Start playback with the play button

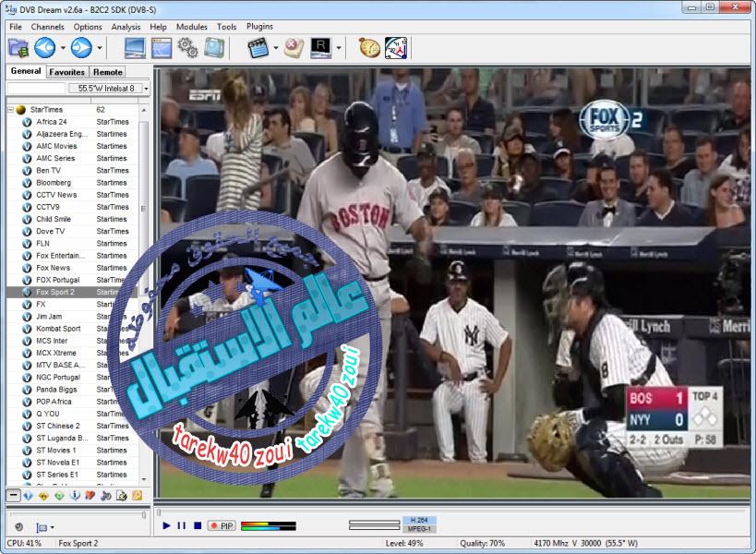(166, 525)
